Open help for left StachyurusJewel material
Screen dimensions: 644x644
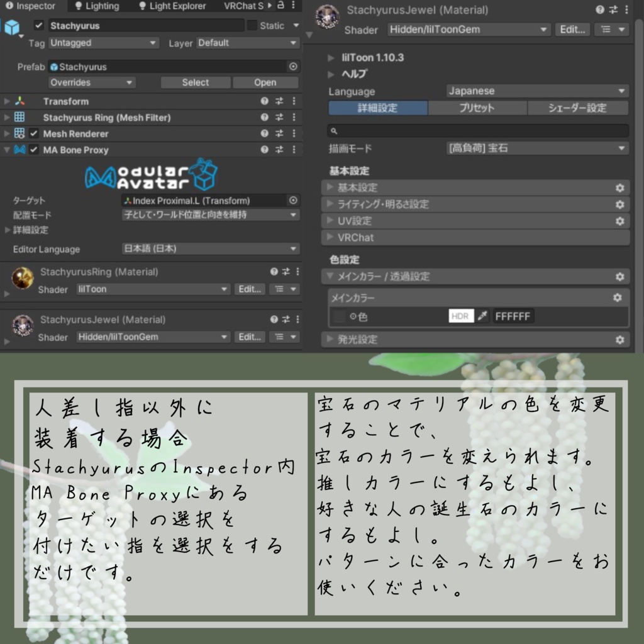(x=274, y=319)
